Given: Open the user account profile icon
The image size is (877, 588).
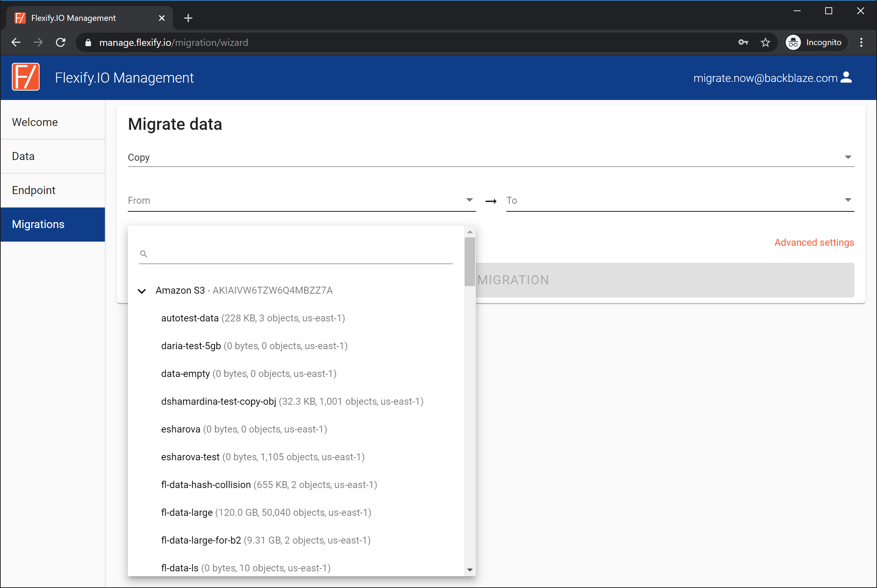Looking at the screenshot, I should coord(846,77).
